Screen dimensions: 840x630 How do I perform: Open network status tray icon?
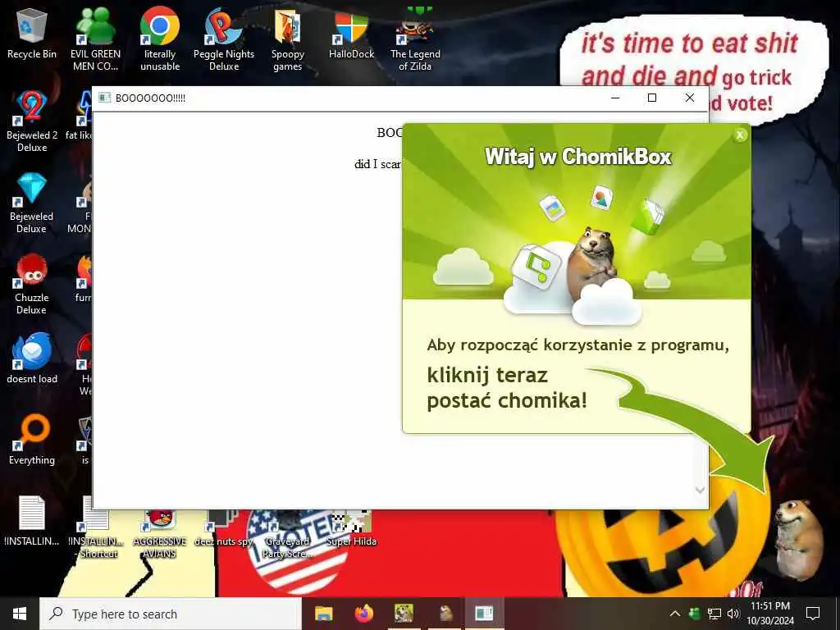[714, 614]
